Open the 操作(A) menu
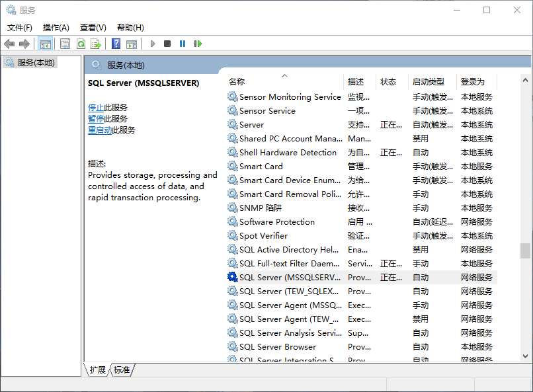Screen dimensions: 533x392 pos(56,27)
